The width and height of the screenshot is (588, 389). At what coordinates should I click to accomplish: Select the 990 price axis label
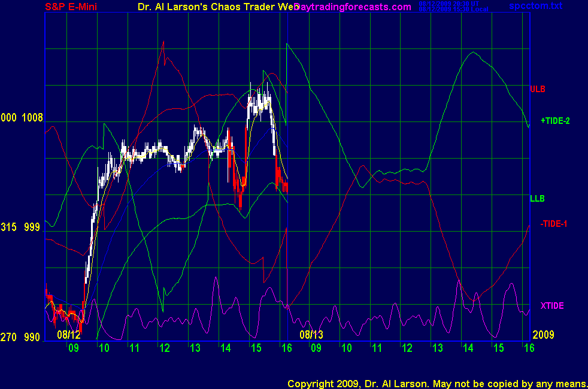click(x=32, y=338)
